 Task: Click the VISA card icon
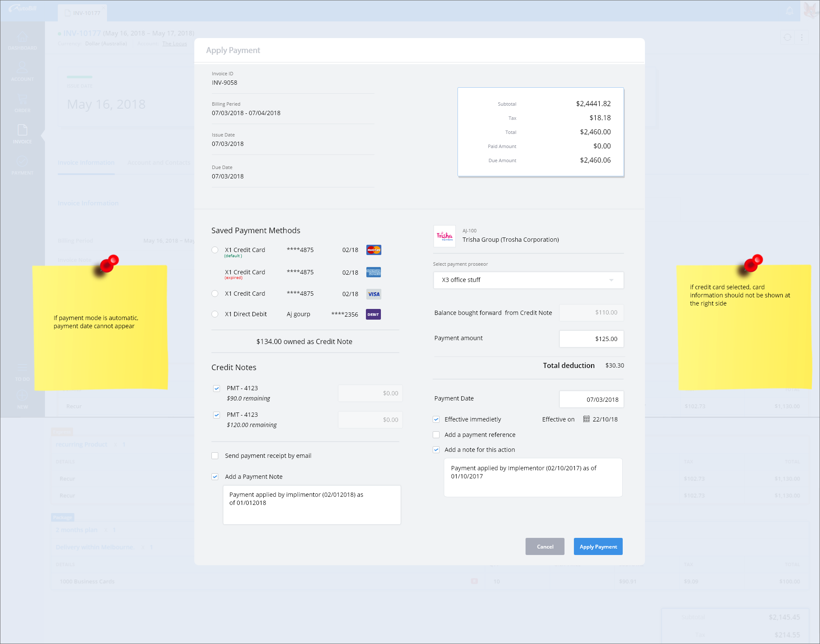click(x=373, y=294)
